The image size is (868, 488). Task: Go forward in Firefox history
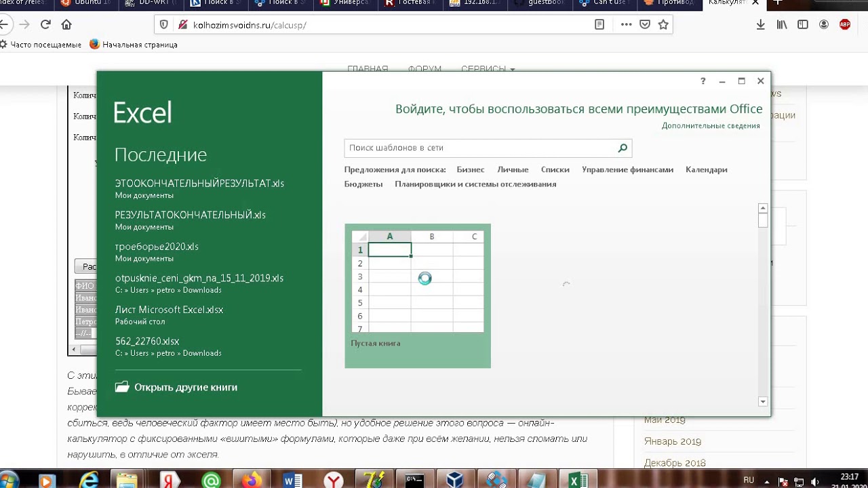(24, 24)
